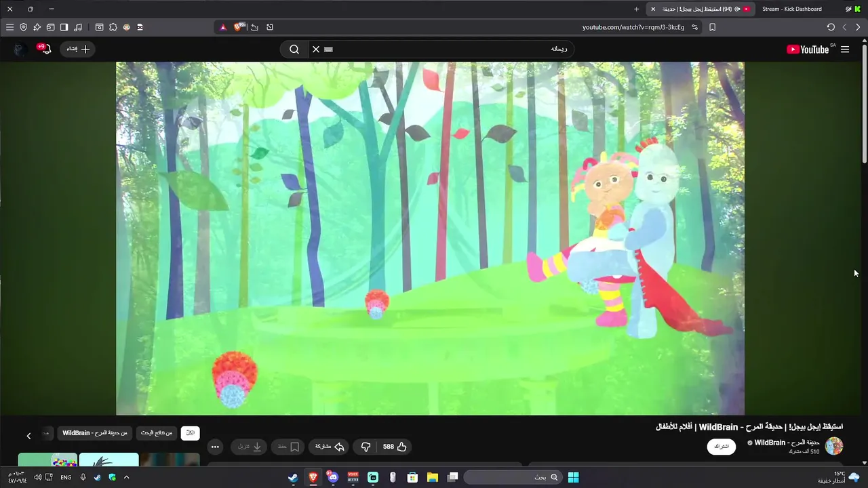Click the picture-in-picture icon in address bar

pyautogui.click(x=270, y=27)
